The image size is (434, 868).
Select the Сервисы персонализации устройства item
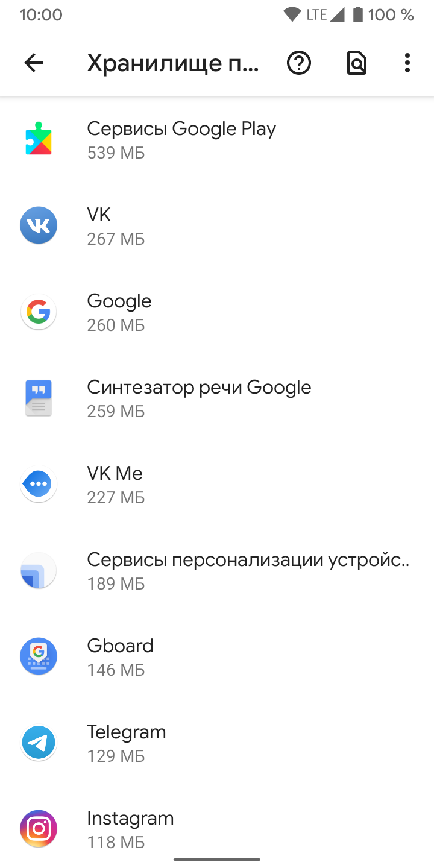[217, 570]
